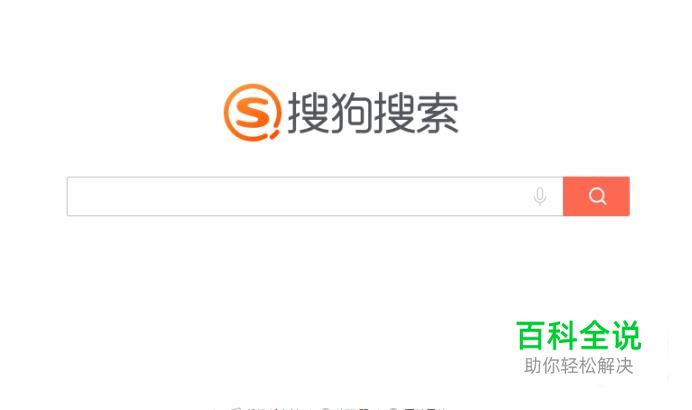Click the orange Sogou S logo icon
Viewport: 692px width, 410px height.
252,113
